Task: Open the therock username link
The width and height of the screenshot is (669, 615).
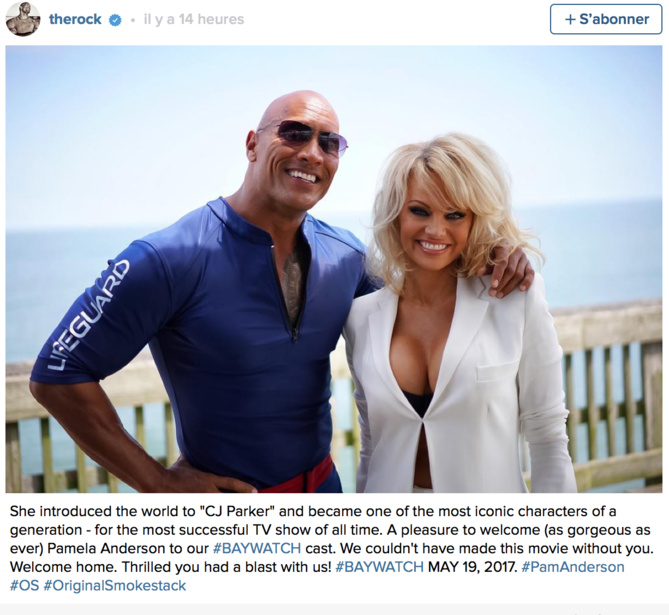Action: (75, 19)
